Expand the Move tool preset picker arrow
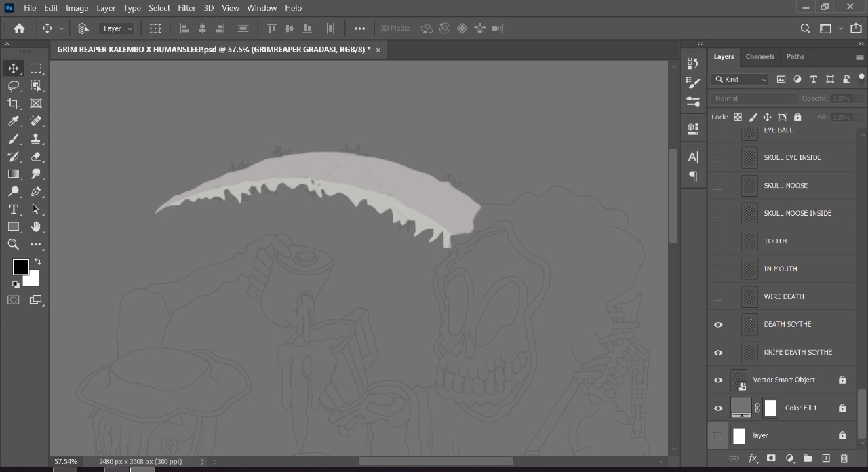Viewport: 868px width, 472px height. (62, 28)
